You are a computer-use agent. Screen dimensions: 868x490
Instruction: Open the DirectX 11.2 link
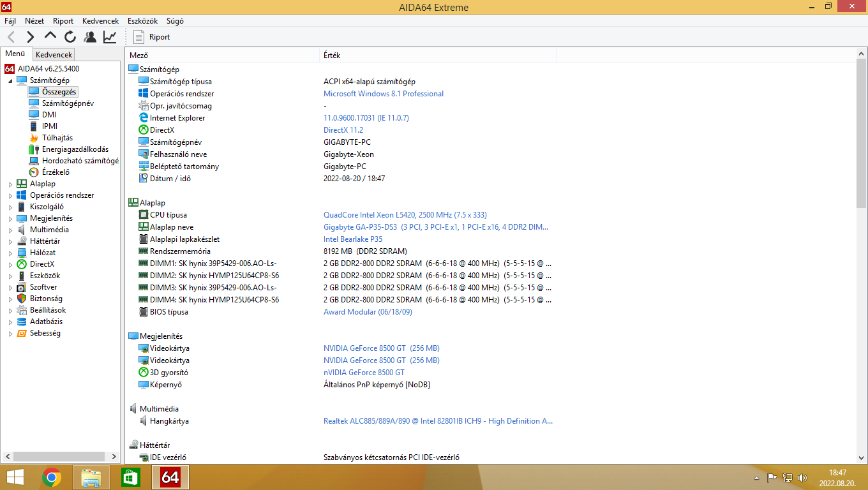tap(343, 130)
